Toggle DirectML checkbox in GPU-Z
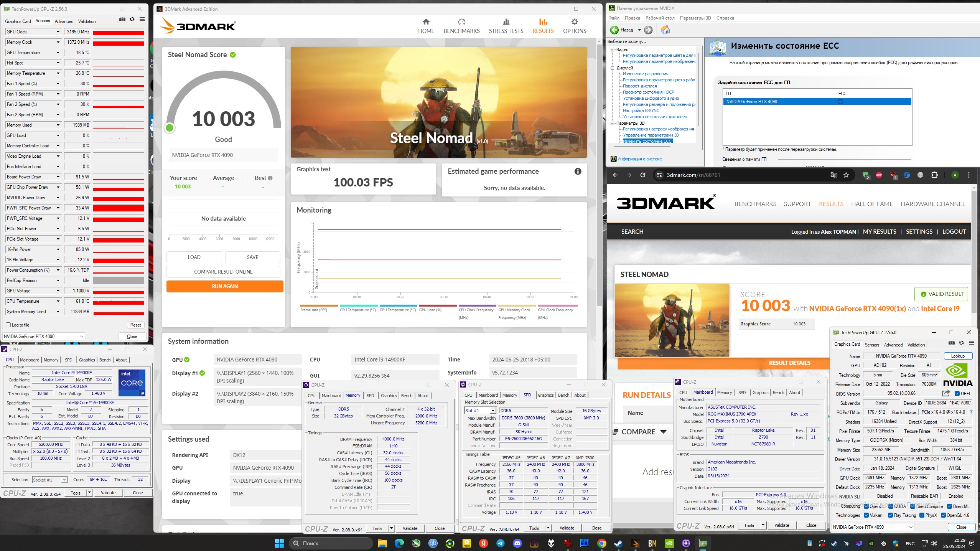 point(949,506)
